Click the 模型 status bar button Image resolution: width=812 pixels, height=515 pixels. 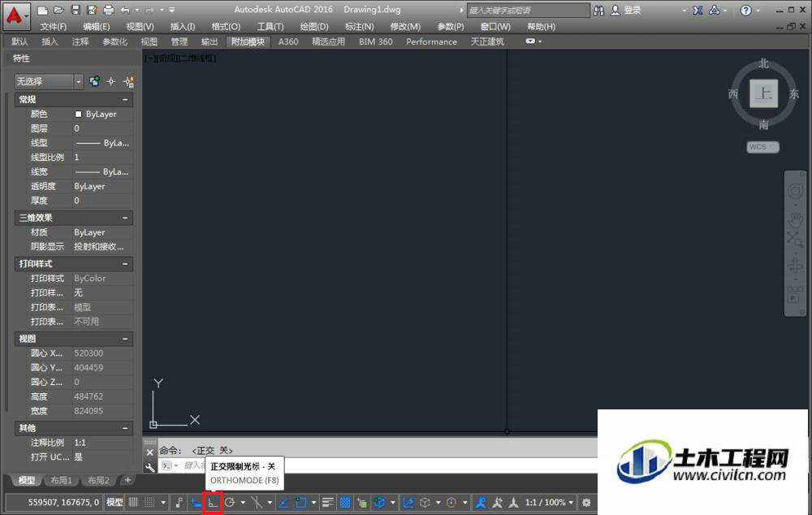[x=114, y=503]
